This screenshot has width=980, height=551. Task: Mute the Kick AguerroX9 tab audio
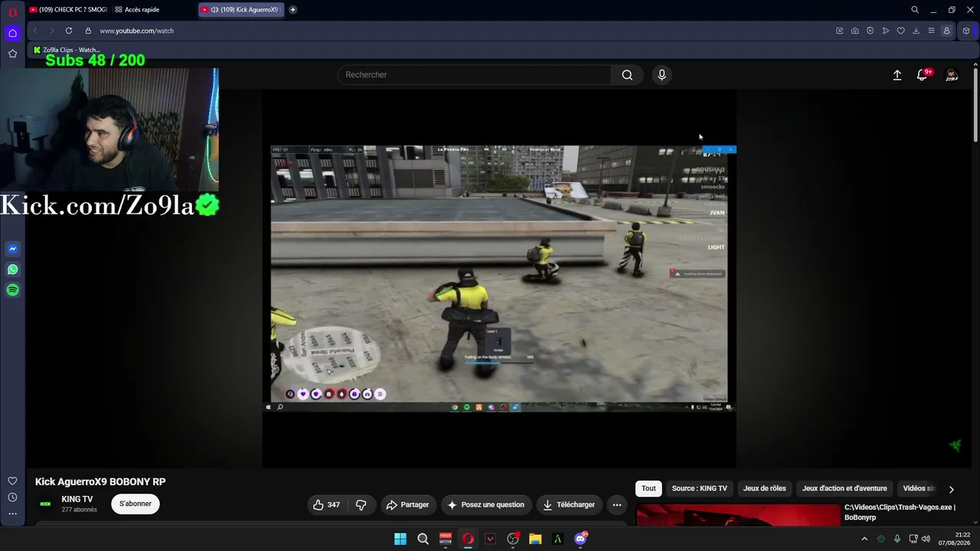[x=214, y=10]
